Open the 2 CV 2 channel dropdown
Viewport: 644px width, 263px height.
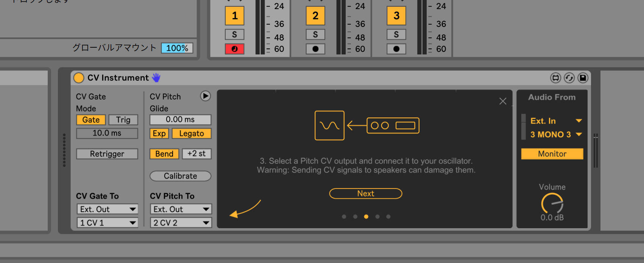click(181, 223)
